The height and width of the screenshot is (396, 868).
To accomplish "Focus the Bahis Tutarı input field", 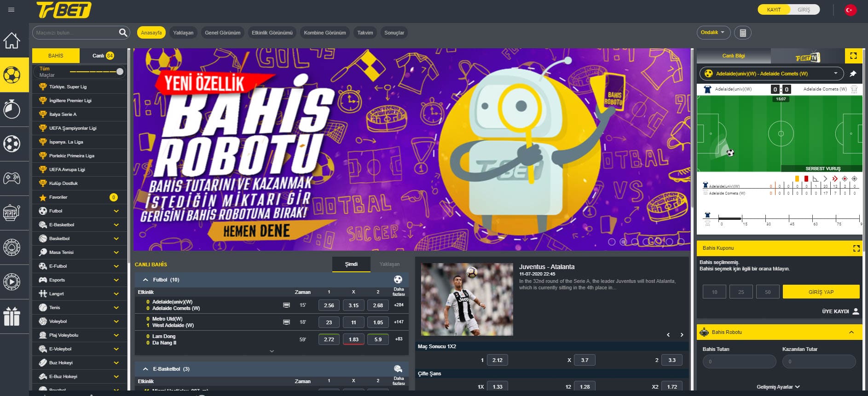I will tap(739, 362).
